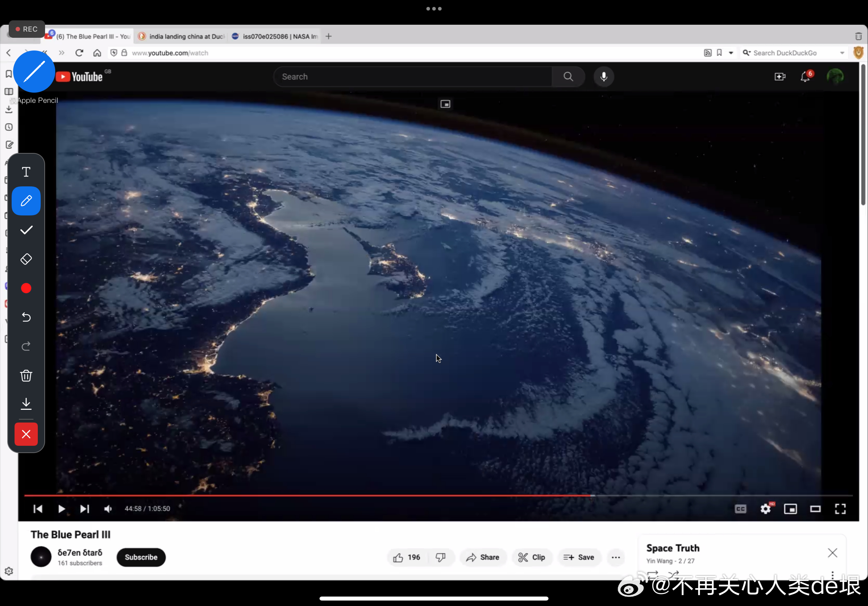Open YouTube notifications bell
The image size is (868, 606).
click(x=805, y=77)
